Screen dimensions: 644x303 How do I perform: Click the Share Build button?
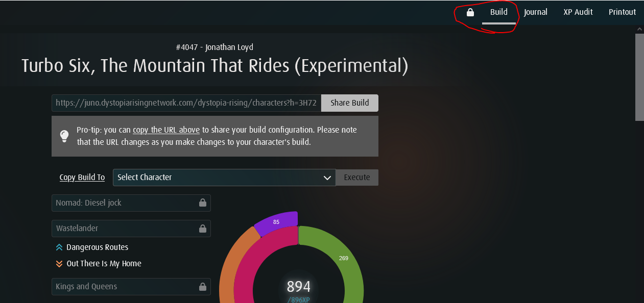point(350,103)
